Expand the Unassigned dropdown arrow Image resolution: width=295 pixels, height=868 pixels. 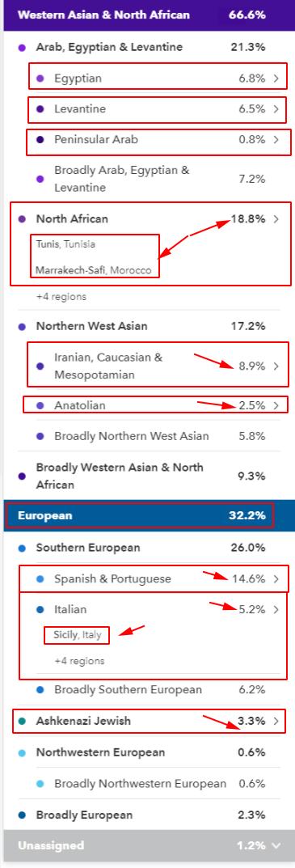coord(276,845)
